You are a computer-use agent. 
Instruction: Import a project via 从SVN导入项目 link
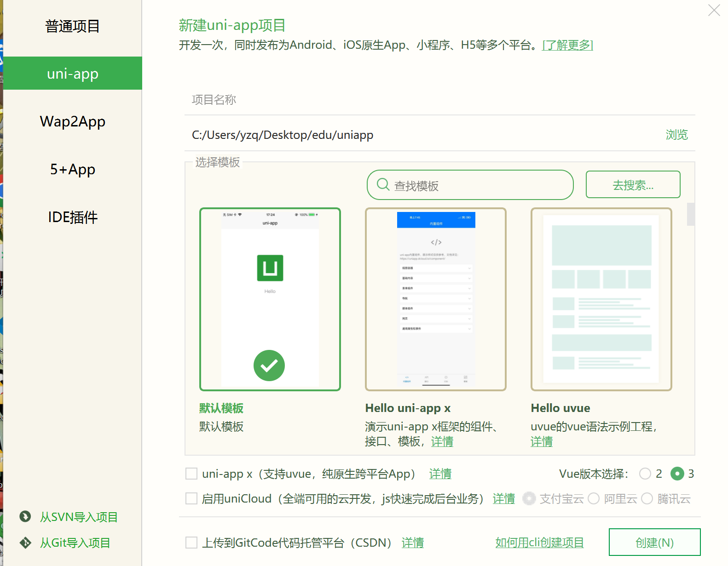tap(79, 517)
